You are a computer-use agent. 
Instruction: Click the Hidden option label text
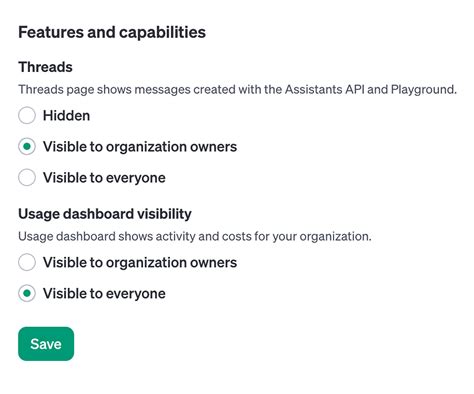[x=66, y=116]
